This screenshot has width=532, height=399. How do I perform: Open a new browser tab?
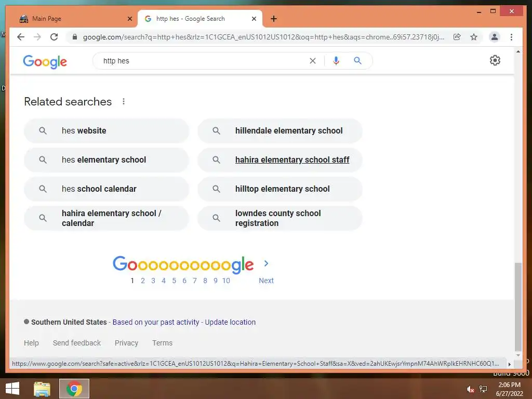(274, 19)
